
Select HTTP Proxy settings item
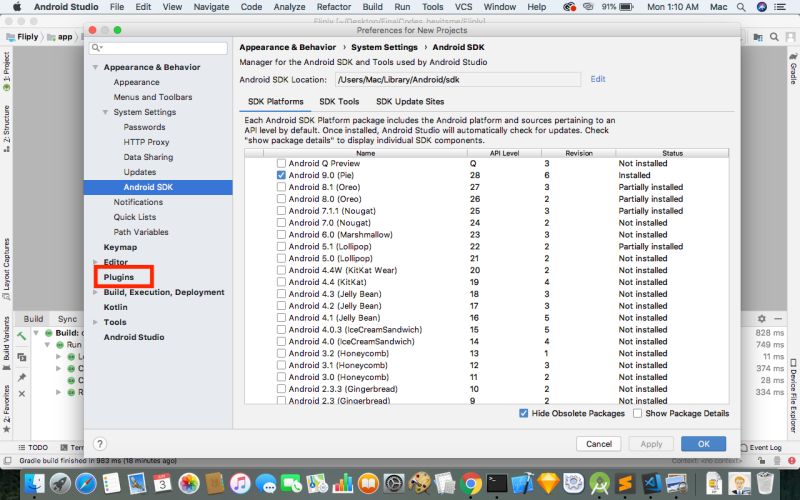[x=146, y=142]
